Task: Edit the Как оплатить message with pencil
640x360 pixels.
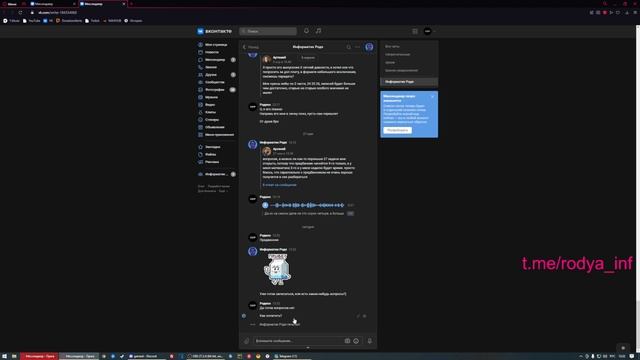Action: (x=358, y=316)
